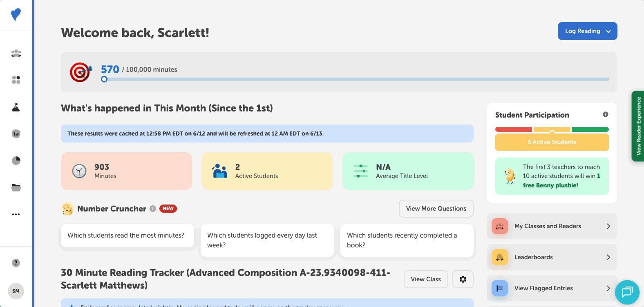Click the blue heart logo
This screenshot has width=644, height=307.
pyautogui.click(x=16, y=15)
